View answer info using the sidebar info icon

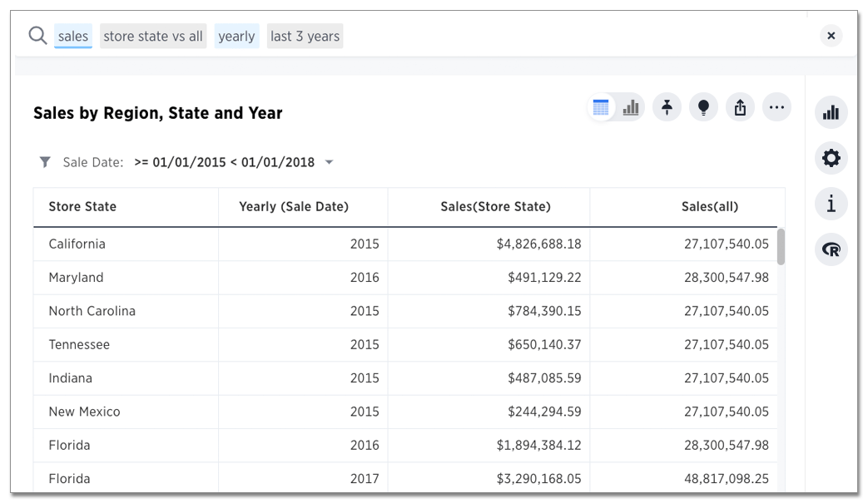click(831, 204)
